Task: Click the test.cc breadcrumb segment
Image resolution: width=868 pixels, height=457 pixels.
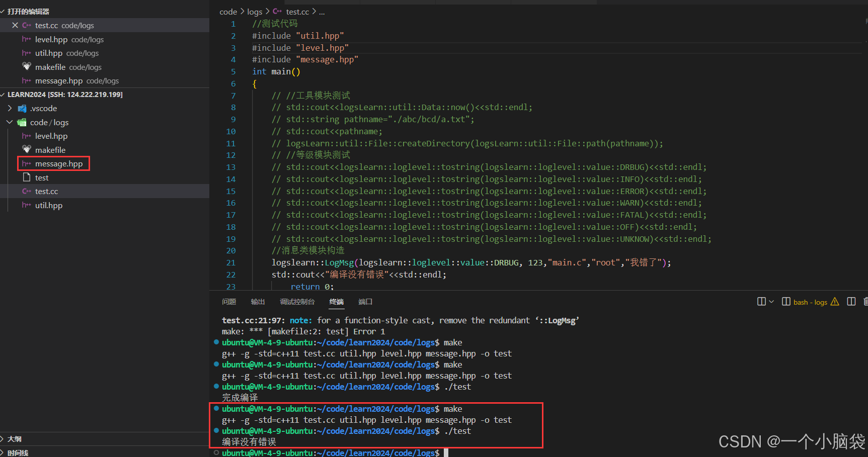Action: (297, 12)
